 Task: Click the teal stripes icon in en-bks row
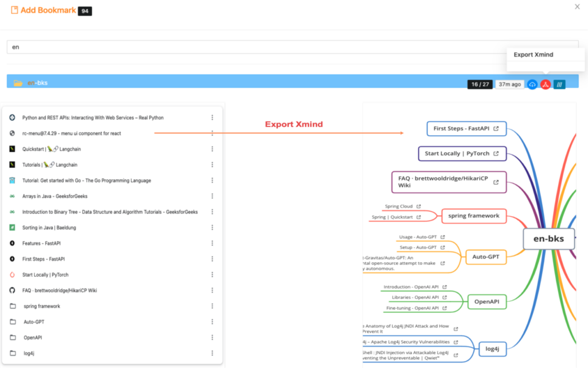559,85
